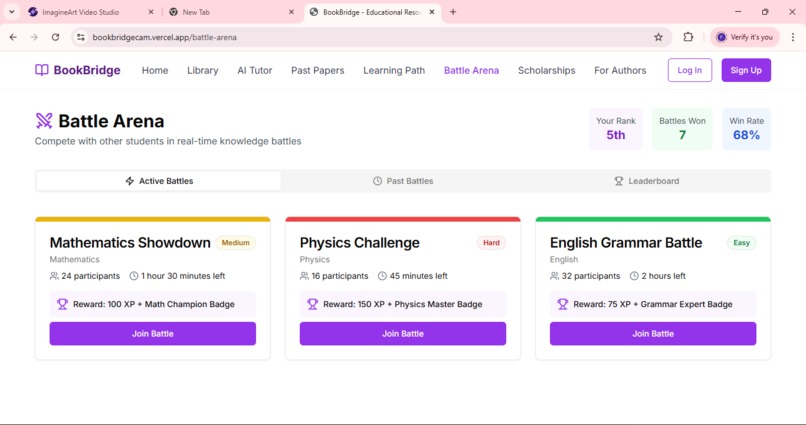Click Reward: 150 XP + Physics Master Badge text
The image size is (806, 425).
[x=402, y=304]
